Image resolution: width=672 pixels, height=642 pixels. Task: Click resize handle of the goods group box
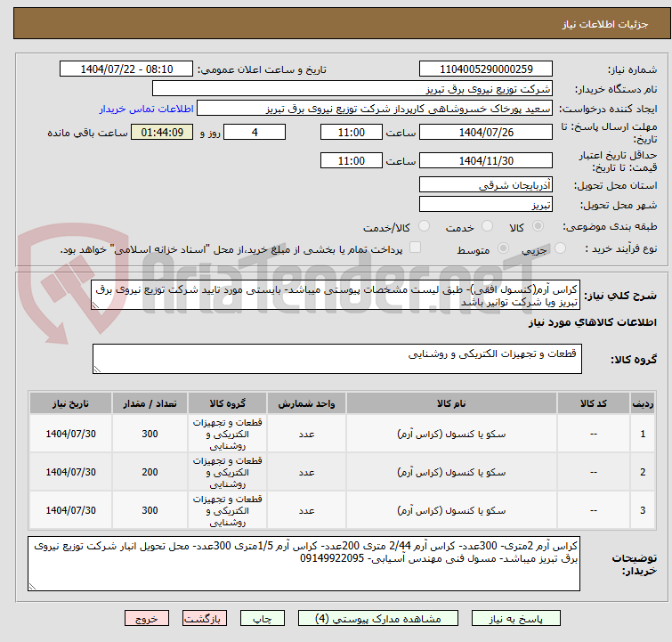coord(97,369)
